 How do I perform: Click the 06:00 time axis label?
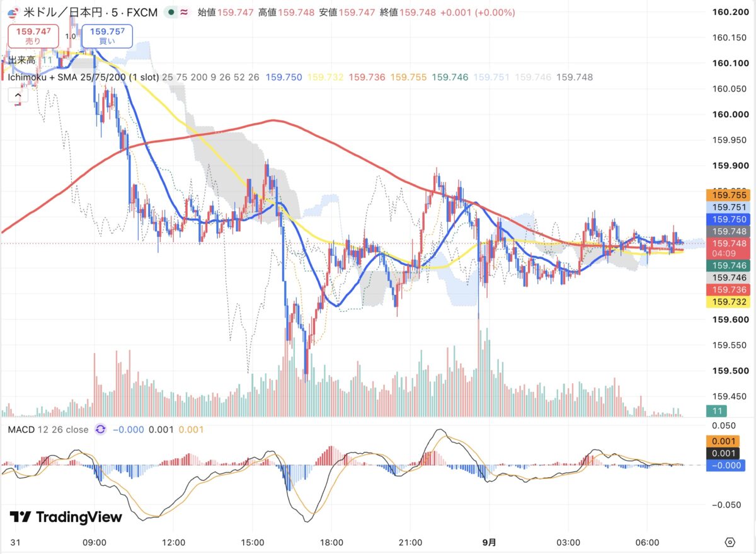647,542
